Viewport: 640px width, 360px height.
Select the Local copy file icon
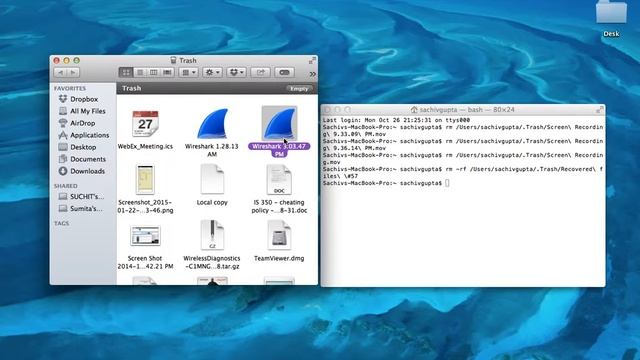tap(212, 180)
